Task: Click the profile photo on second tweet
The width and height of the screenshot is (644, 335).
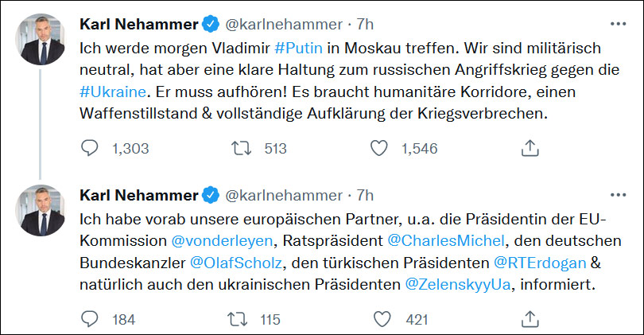Action: click(42, 210)
